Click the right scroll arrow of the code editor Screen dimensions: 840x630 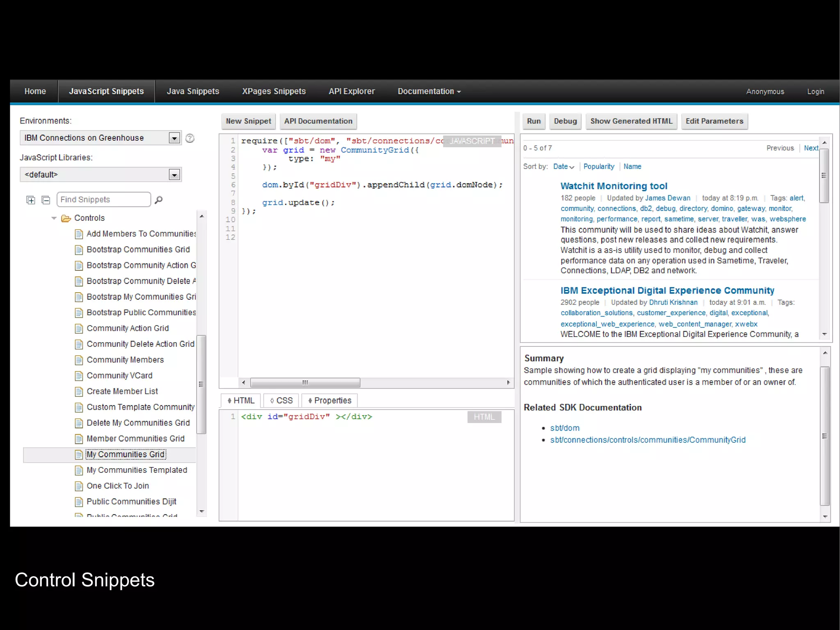[x=508, y=383]
